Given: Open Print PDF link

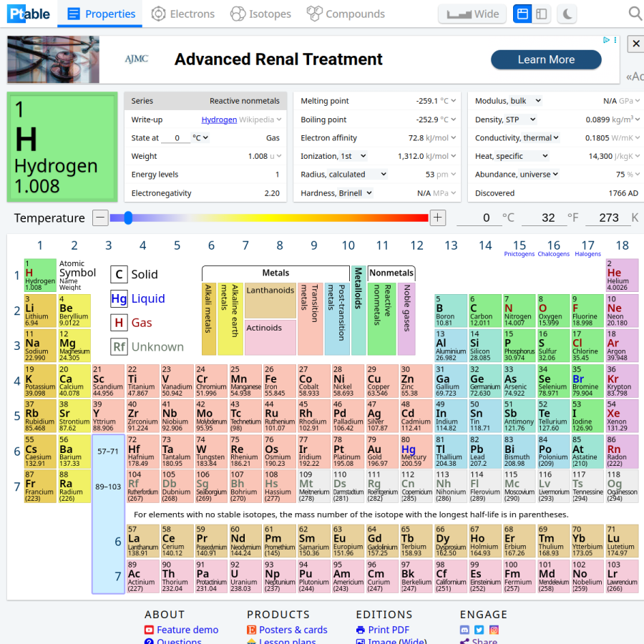Looking at the screenshot, I should tap(389, 630).
